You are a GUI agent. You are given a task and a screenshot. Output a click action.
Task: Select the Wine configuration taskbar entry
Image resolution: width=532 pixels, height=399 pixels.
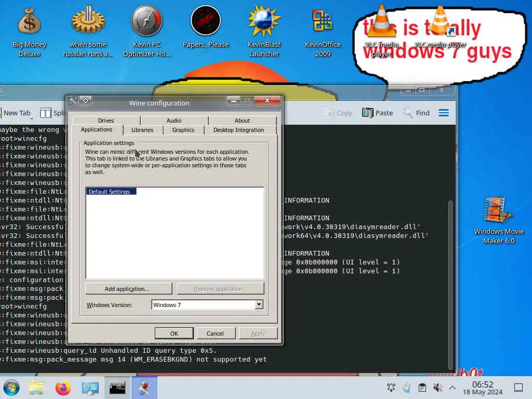(144, 388)
